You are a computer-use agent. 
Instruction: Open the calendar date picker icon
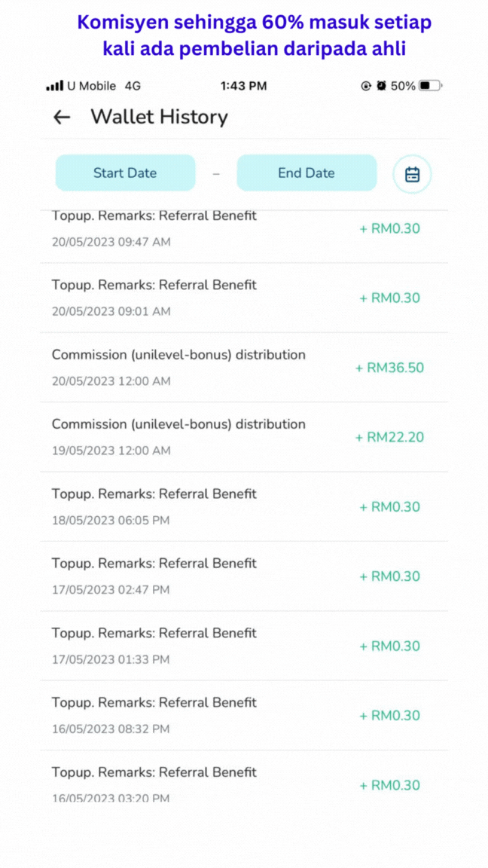tap(412, 175)
